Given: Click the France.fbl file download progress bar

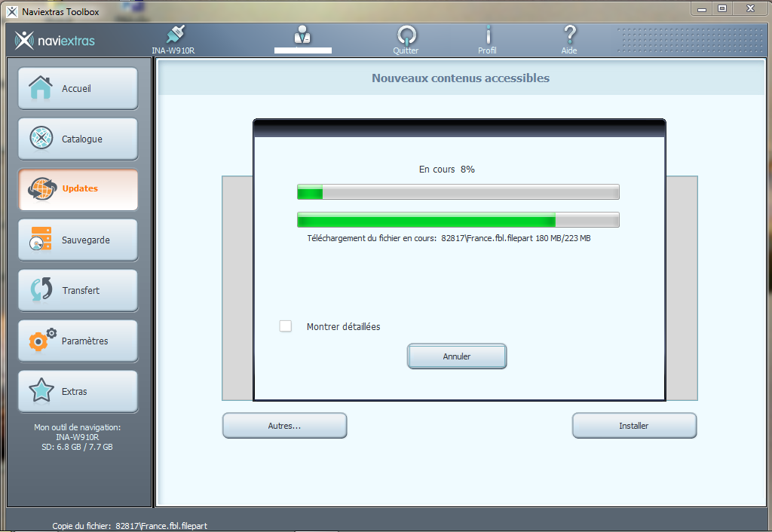Looking at the screenshot, I should pos(458,220).
